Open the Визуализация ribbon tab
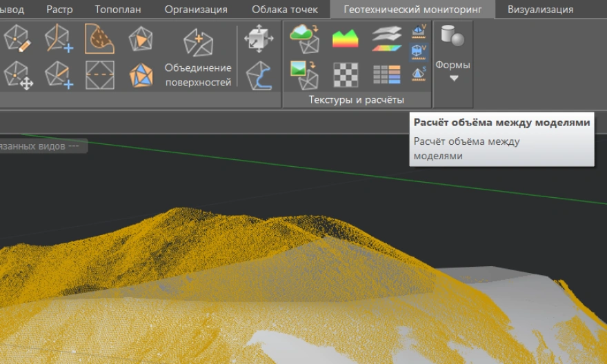Image resolution: width=607 pixels, height=364 pixels. [x=540, y=10]
